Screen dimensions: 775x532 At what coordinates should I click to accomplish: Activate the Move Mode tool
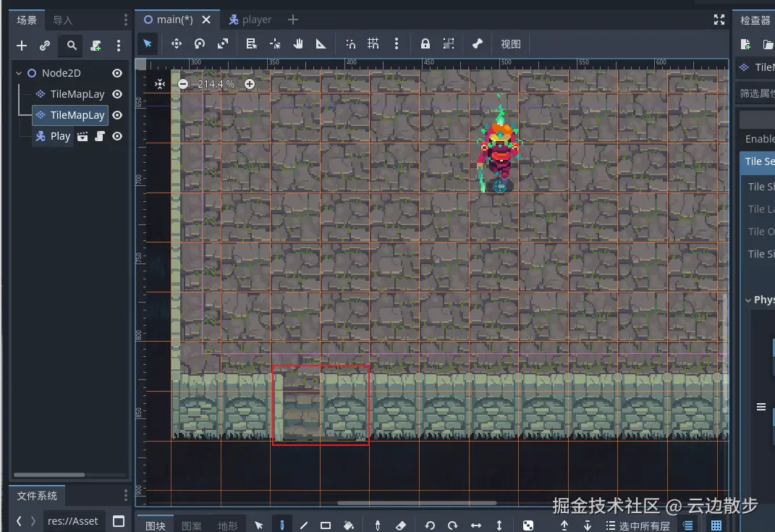coord(176,44)
